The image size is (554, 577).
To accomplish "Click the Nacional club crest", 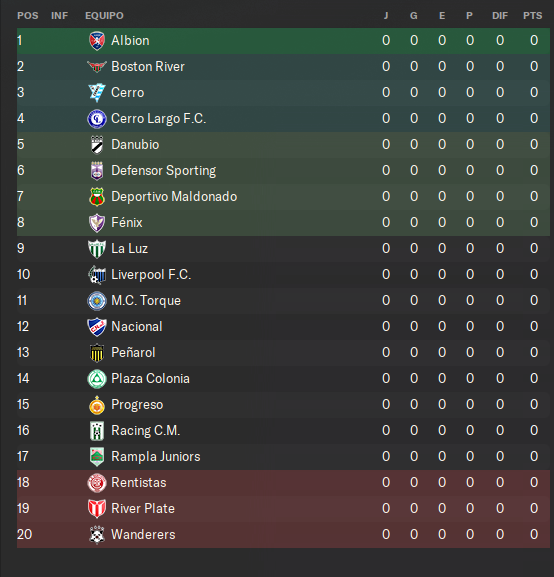I will 97,327.
